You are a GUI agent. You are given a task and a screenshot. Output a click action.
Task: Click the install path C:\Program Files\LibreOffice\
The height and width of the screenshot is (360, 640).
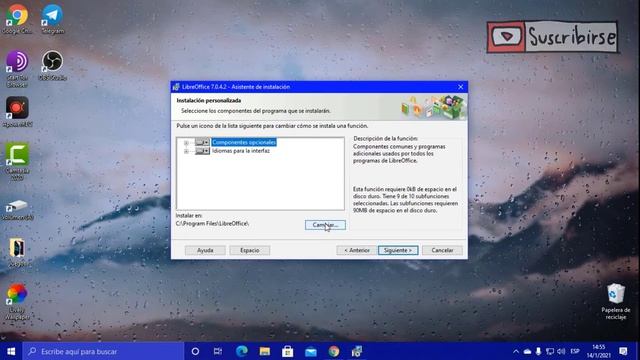pos(212,223)
